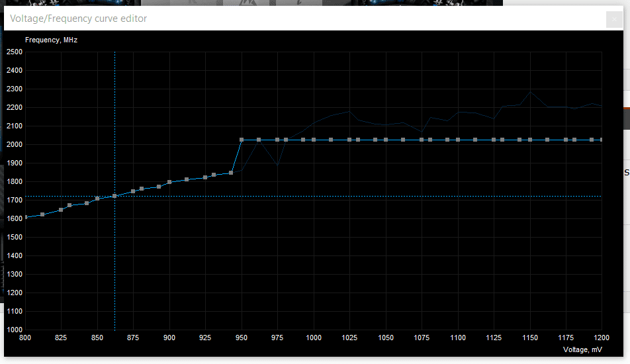Select the curve point at 1050 mV
The height and width of the screenshot is (364, 630).
tap(386, 140)
